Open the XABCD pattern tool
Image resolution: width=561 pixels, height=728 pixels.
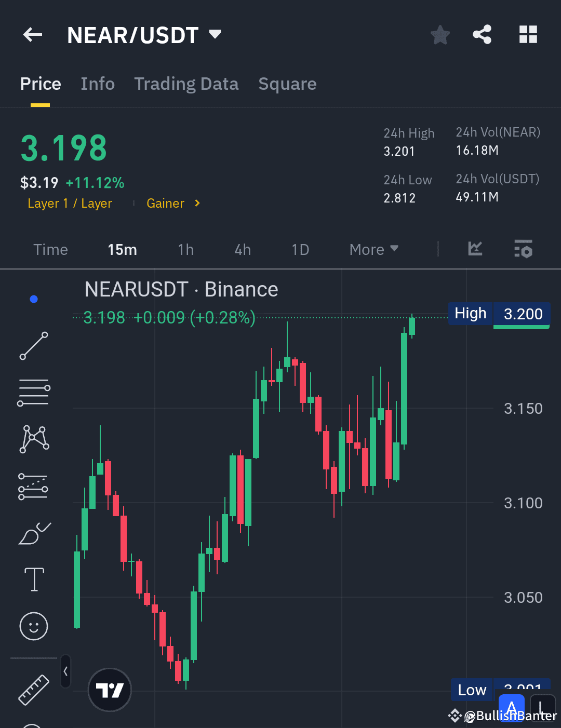click(33, 439)
